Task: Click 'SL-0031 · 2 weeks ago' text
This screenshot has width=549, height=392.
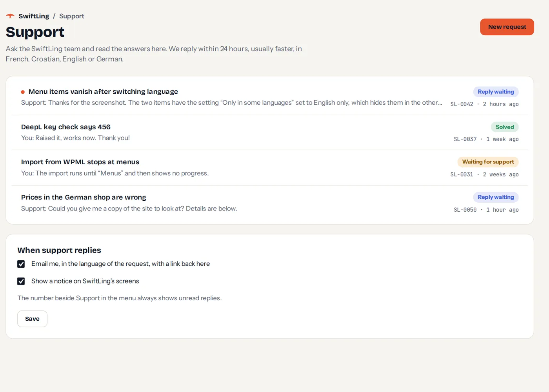Action: click(484, 174)
